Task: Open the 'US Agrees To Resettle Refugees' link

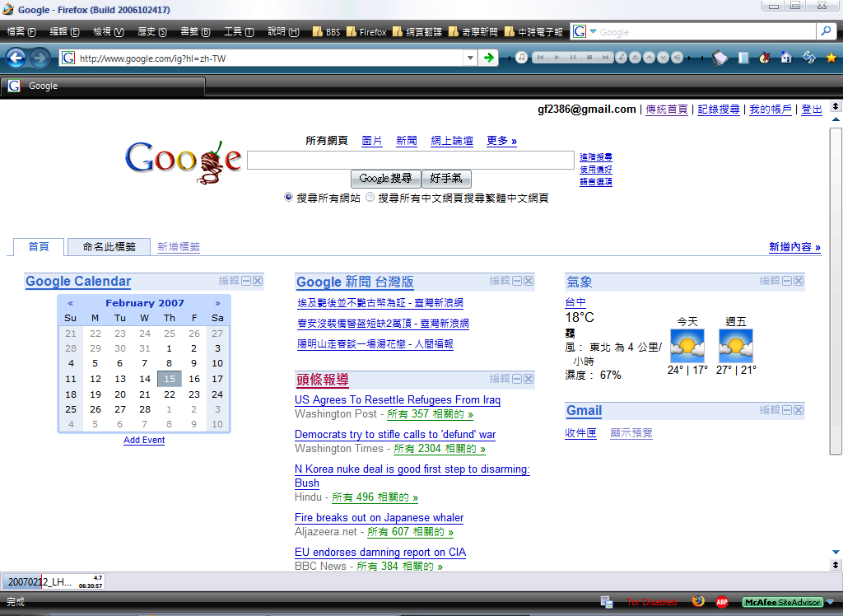Action: [398, 400]
